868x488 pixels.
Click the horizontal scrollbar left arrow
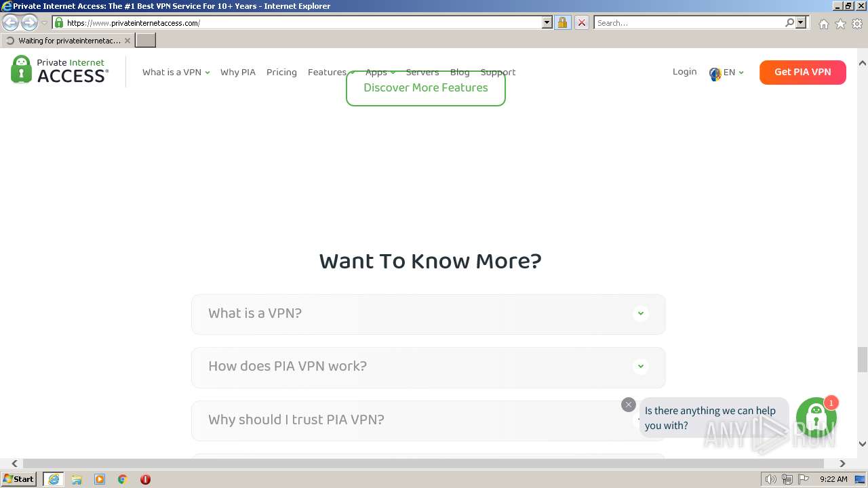click(15, 464)
